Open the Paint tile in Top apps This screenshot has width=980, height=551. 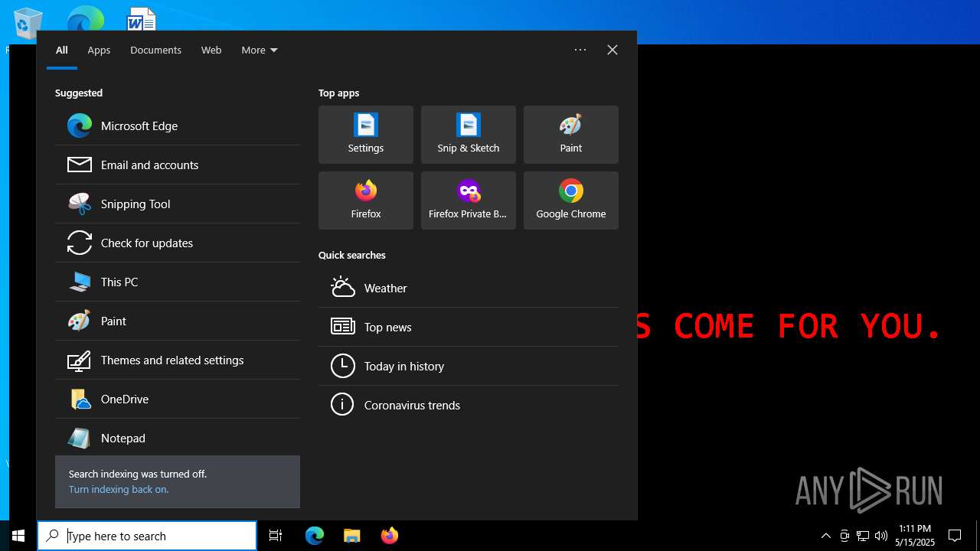pyautogui.click(x=571, y=135)
